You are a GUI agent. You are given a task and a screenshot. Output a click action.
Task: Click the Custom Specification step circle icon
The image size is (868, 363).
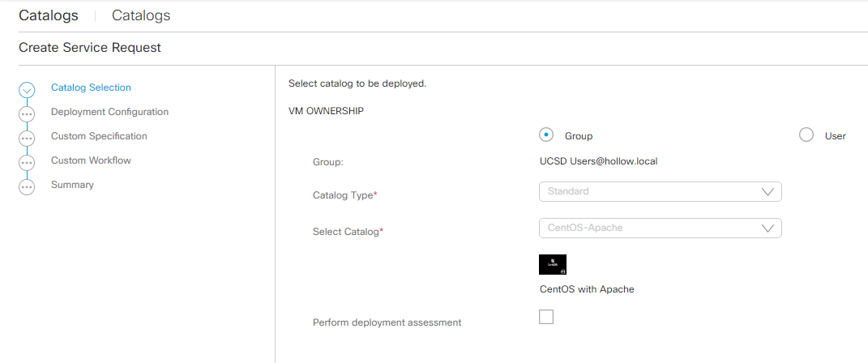click(x=27, y=139)
